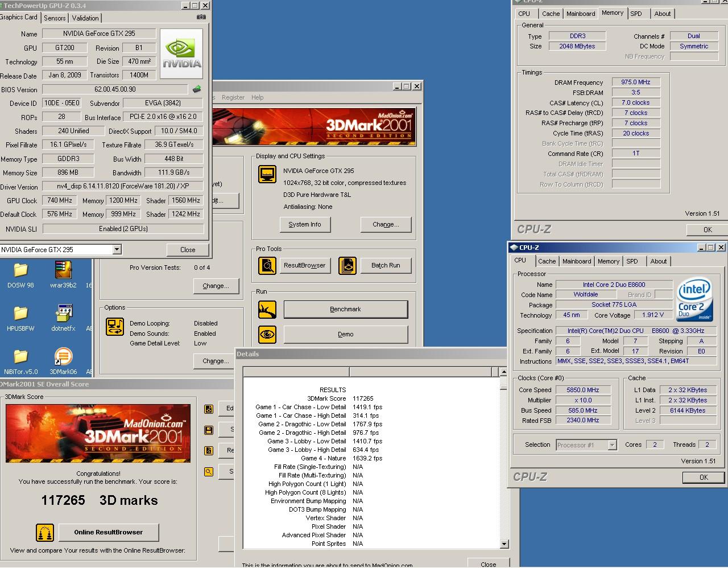
Task: Click the Options demo looping icon
Action: pyautogui.click(x=115, y=327)
